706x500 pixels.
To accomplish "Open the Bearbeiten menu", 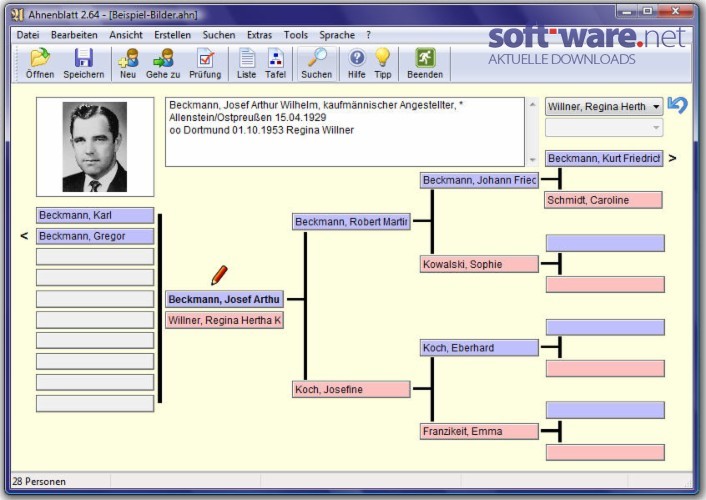I will click(74, 35).
